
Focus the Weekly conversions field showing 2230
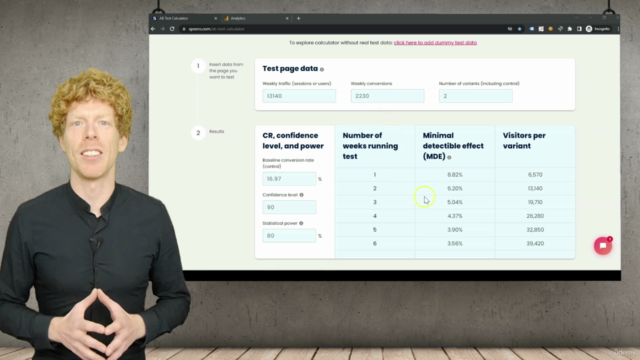(x=387, y=96)
